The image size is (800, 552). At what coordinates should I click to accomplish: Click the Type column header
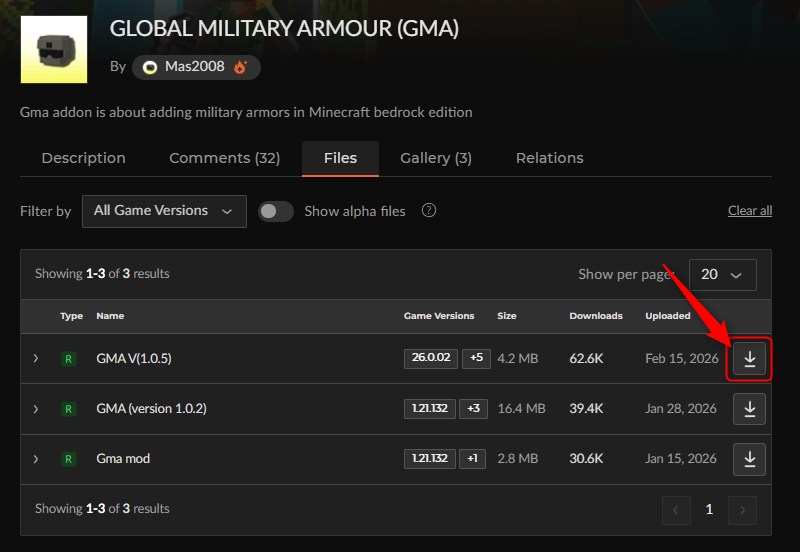(71, 316)
